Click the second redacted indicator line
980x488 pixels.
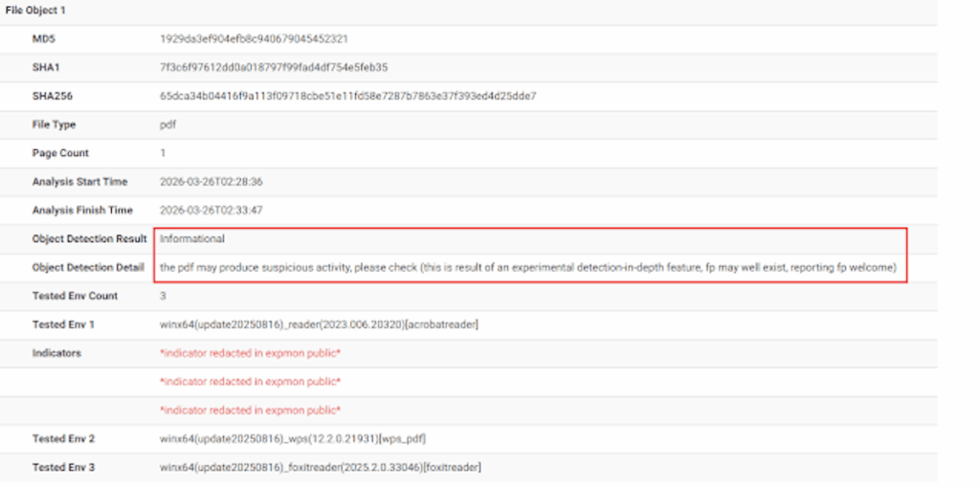click(x=251, y=382)
